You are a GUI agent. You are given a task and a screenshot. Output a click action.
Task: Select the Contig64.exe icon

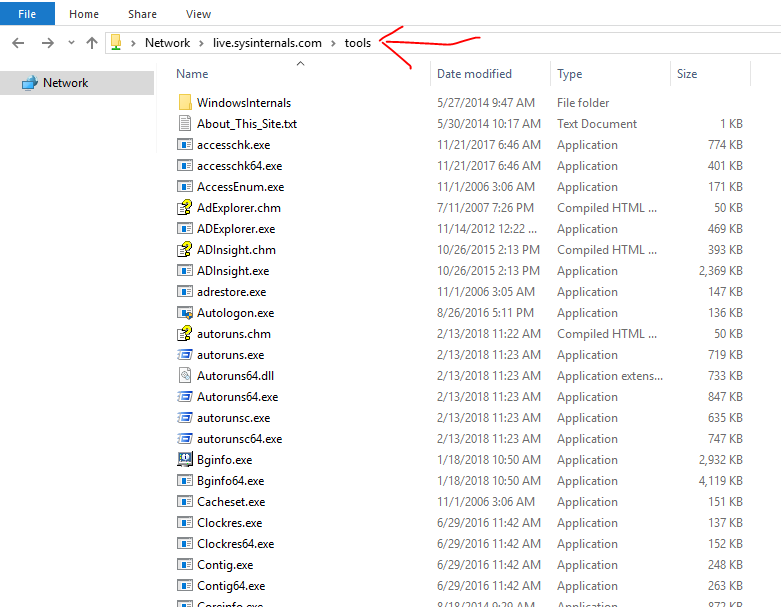pos(185,586)
